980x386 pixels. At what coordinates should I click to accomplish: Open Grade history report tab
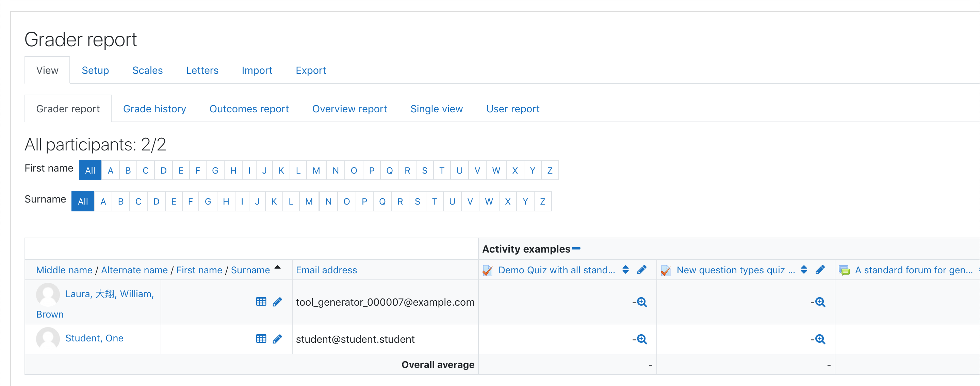point(154,109)
